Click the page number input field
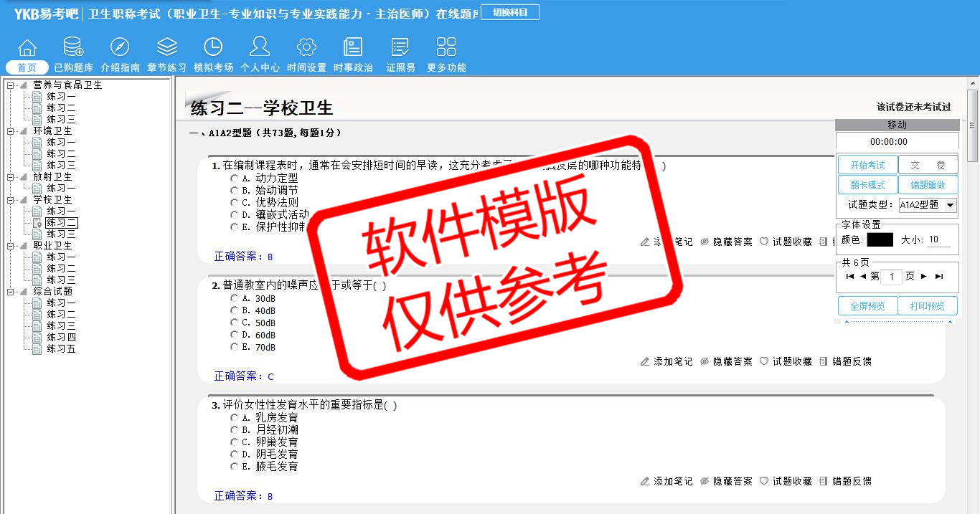 [892, 277]
